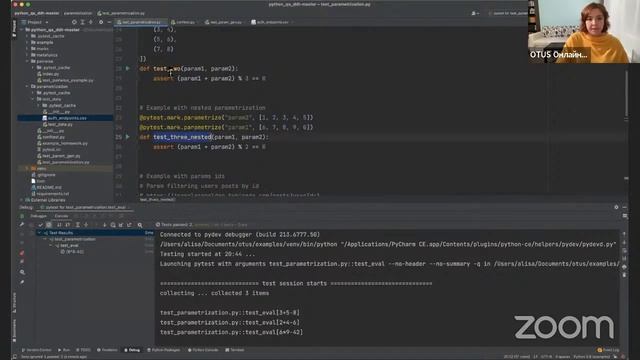Run test_three_nested from the gutter arrow

(x=128, y=137)
